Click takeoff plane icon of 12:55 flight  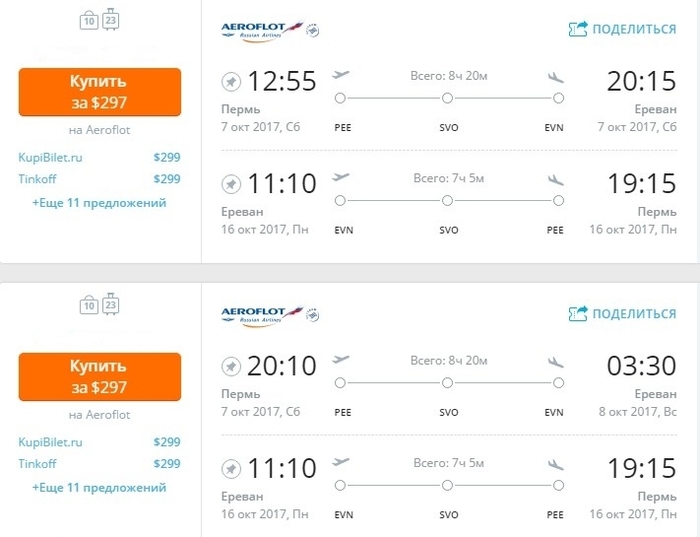point(340,75)
